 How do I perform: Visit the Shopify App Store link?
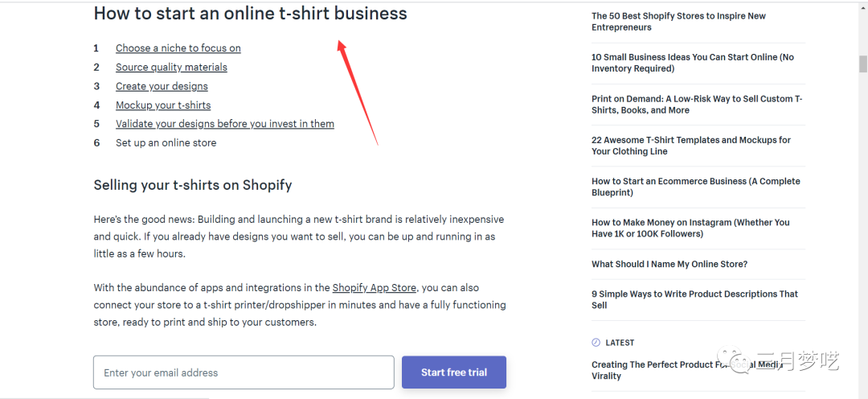click(374, 288)
